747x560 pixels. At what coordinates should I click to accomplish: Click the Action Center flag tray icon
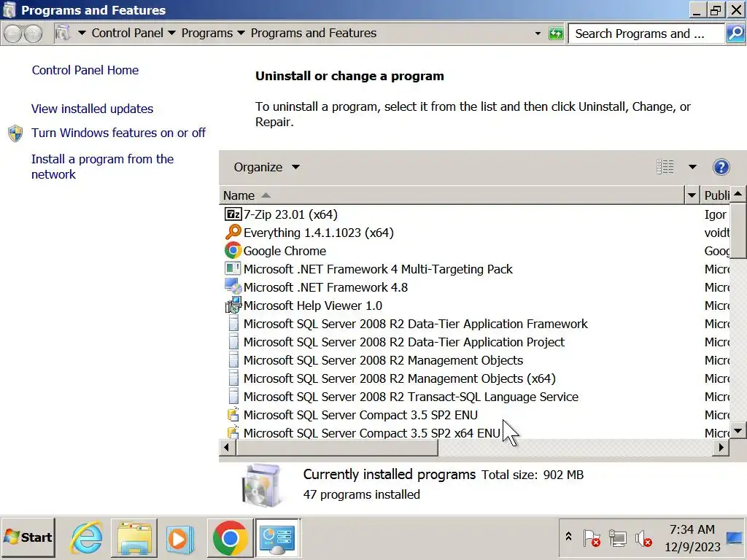[591, 539]
